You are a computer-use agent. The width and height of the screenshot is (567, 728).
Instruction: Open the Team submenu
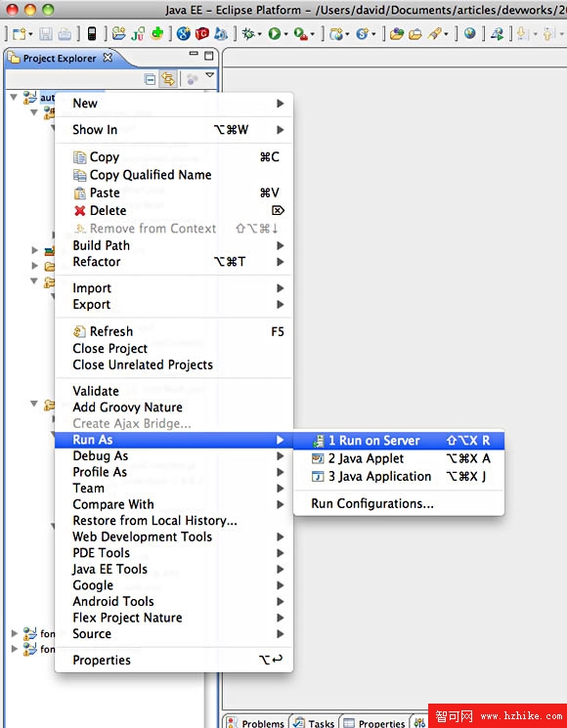click(174, 488)
